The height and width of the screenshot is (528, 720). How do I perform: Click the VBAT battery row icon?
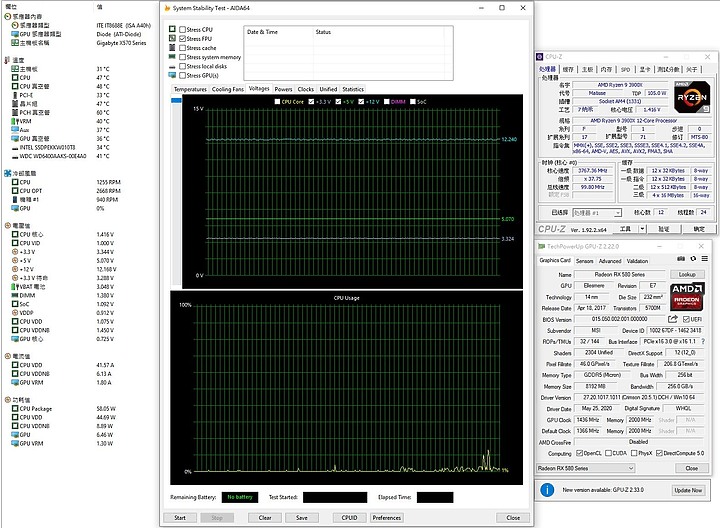[15, 286]
